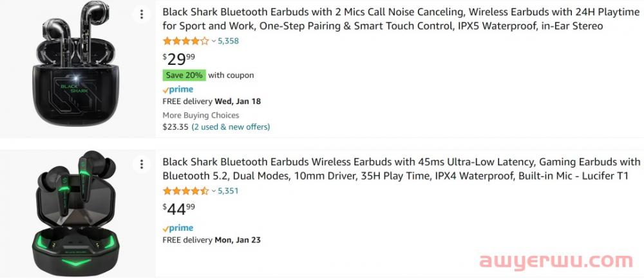Click the star rating of the $44.99 earbuds
644x279 pixels.
tap(186, 191)
